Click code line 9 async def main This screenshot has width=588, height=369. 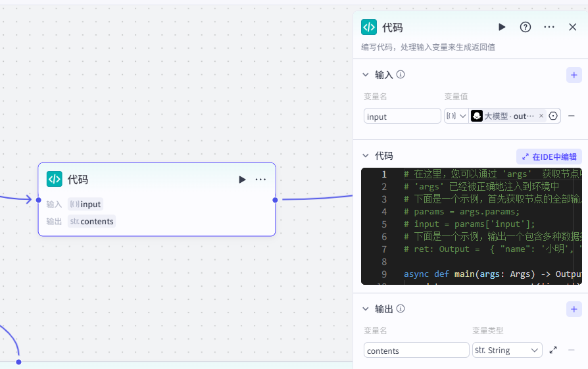tap(493, 274)
